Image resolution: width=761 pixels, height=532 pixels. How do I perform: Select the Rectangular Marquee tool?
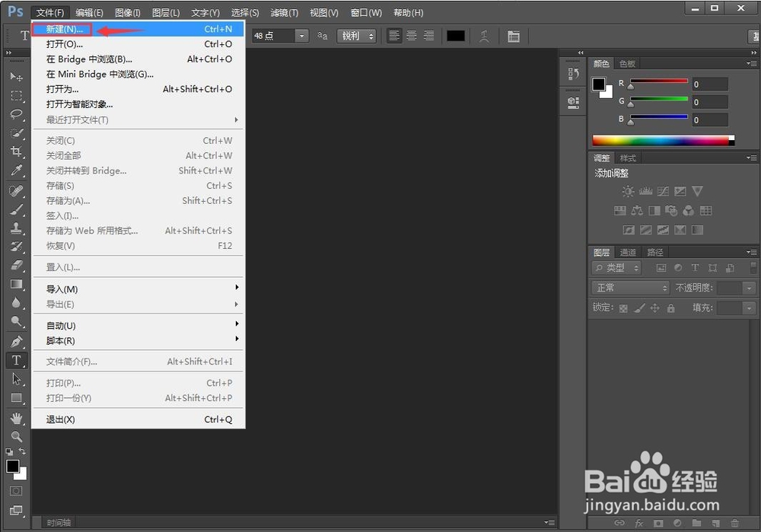pos(17,96)
